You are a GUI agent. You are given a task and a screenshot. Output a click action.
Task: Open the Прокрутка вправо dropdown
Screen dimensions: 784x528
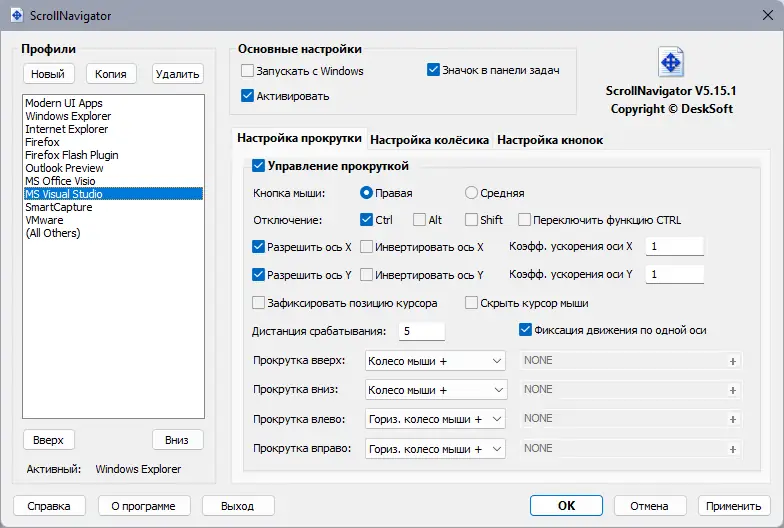(x=435, y=449)
